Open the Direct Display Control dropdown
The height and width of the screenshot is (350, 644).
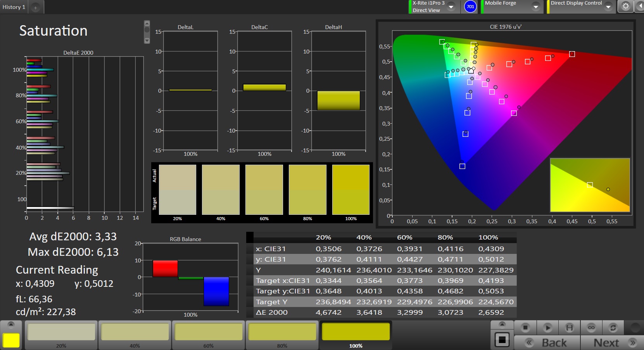pos(608,7)
